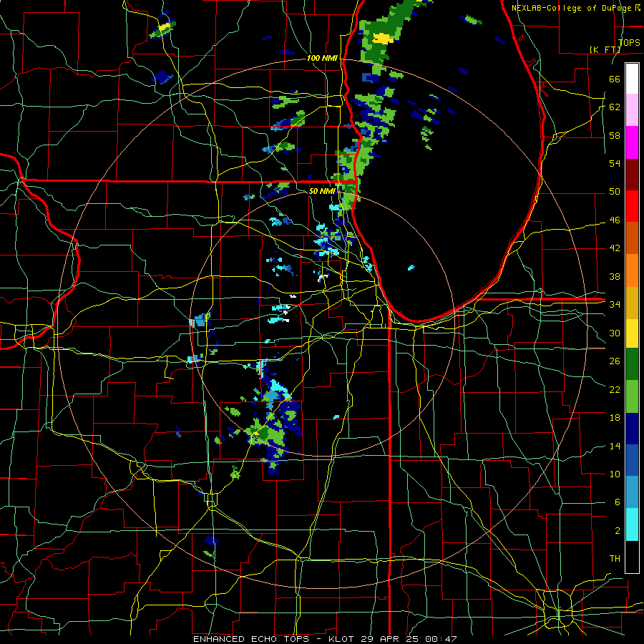Click the legend value "18"

(x=615, y=418)
